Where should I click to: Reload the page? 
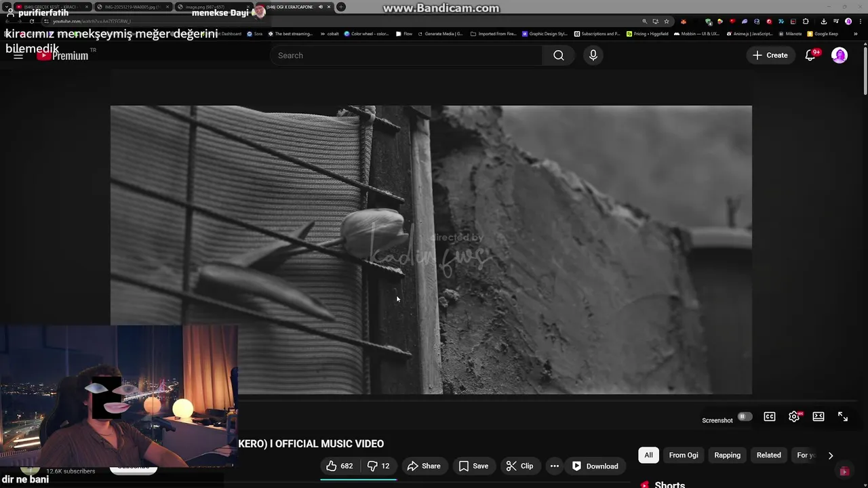click(31, 21)
